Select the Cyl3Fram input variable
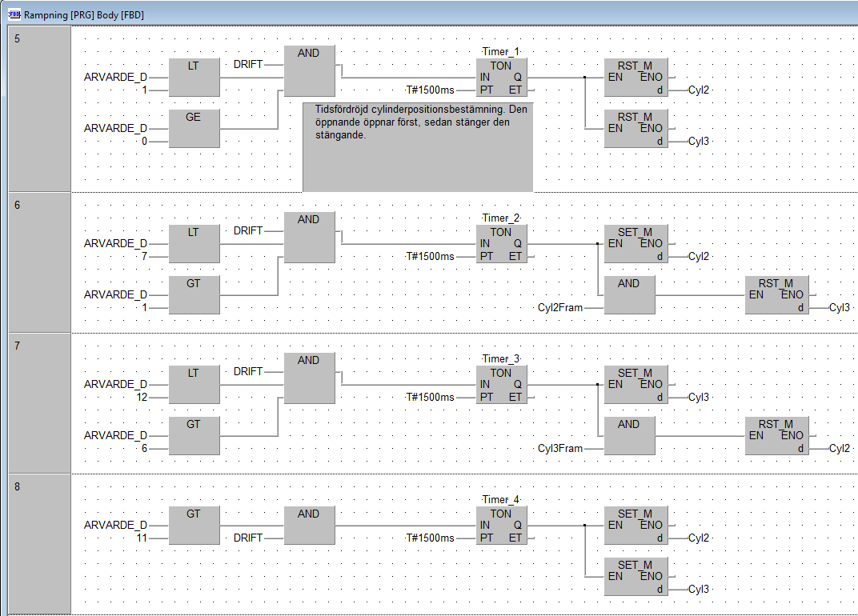This screenshot has height=616, width=858. point(560,449)
